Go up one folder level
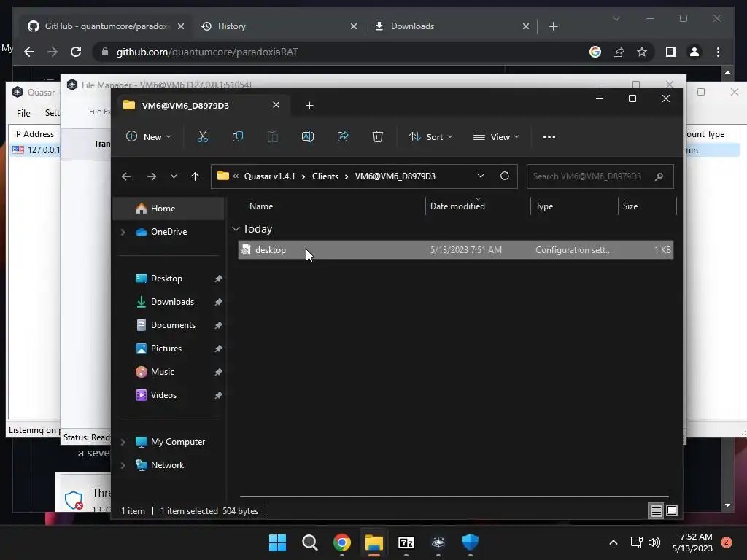 pos(195,176)
